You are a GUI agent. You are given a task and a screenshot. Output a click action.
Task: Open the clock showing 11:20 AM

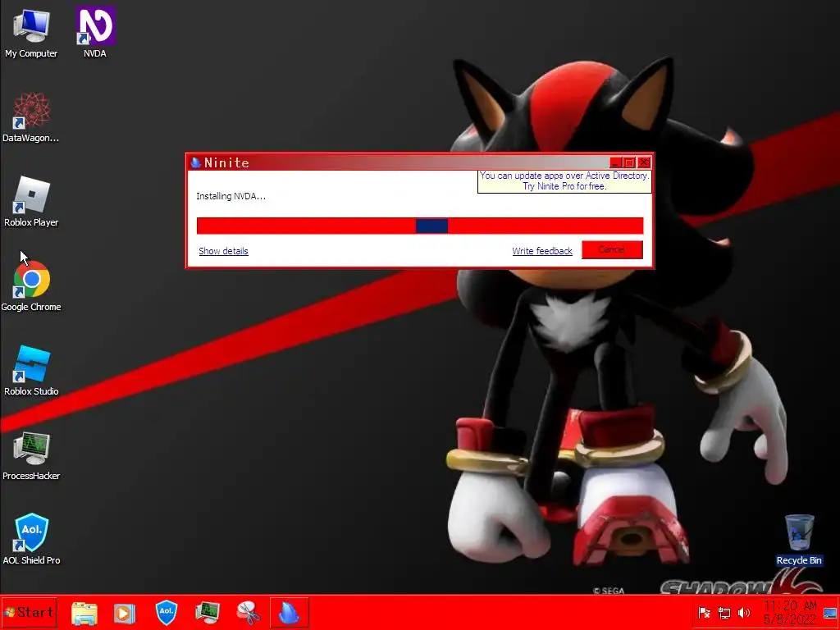coord(790,612)
